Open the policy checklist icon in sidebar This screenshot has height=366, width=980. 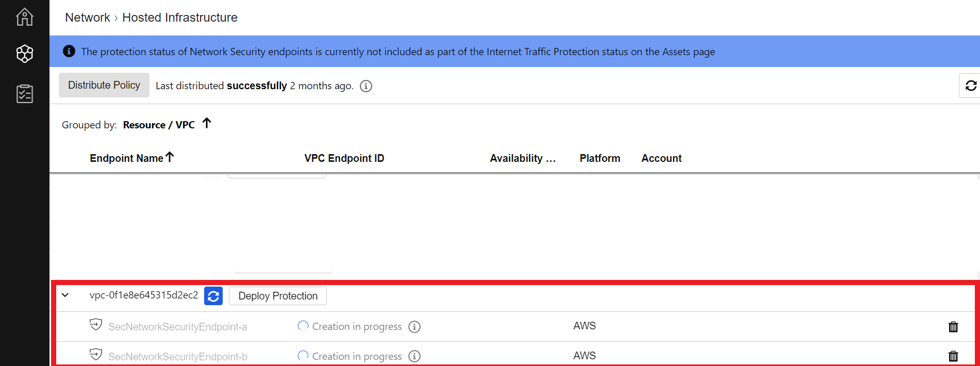click(x=25, y=94)
